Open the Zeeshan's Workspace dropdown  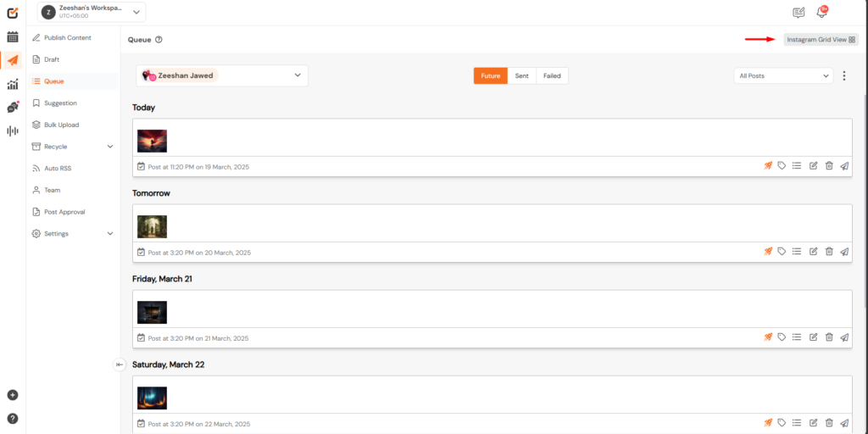click(92, 12)
